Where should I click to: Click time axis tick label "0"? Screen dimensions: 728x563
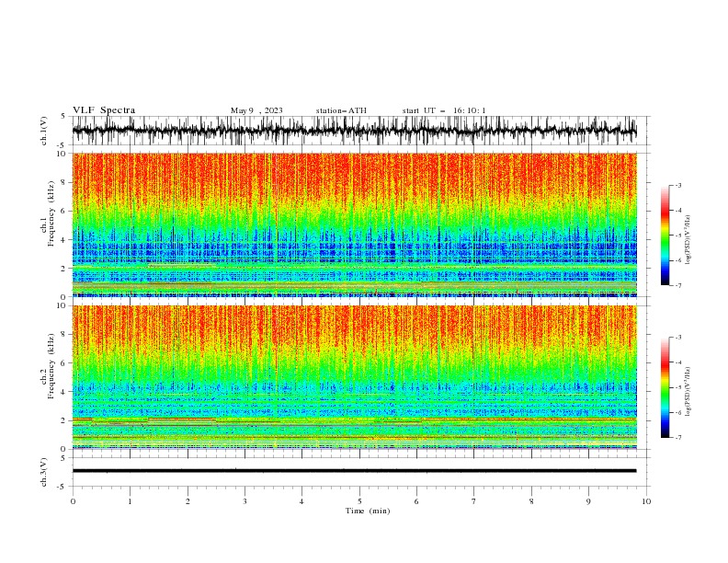click(73, 501)
